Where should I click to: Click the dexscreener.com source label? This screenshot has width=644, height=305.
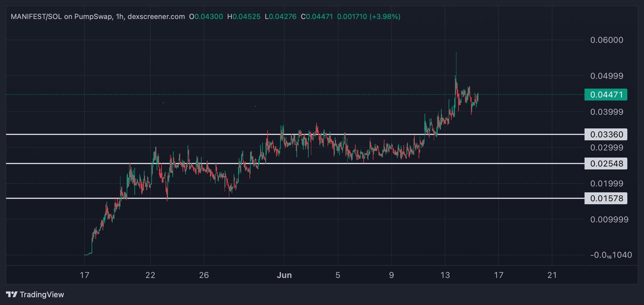click(x=157, y=17)
